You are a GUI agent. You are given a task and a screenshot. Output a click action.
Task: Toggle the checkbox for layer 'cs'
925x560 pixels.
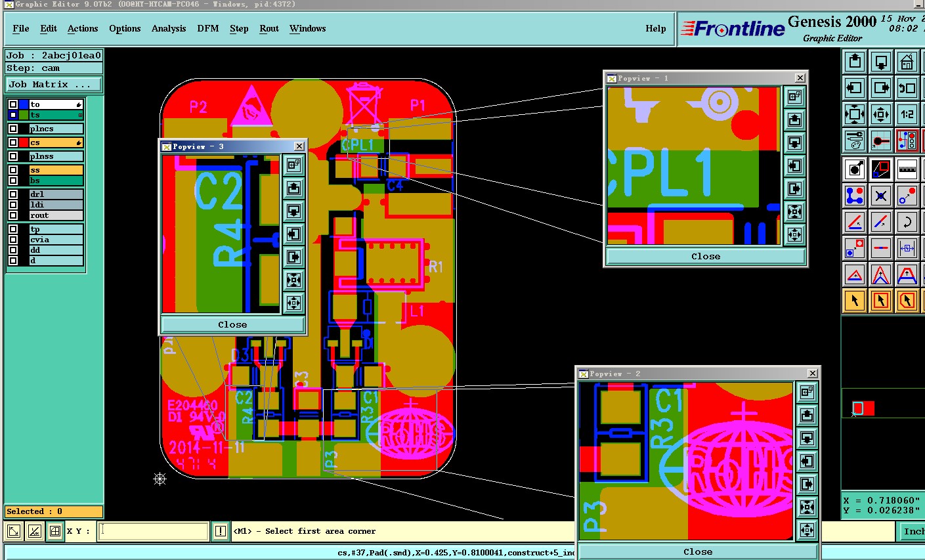click(13, 142)
